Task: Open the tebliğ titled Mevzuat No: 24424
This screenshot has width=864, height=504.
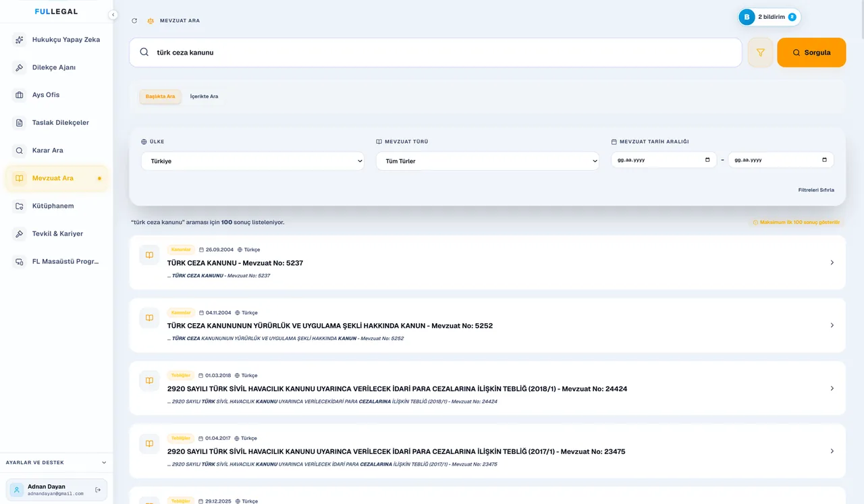Action: (487, 388)
